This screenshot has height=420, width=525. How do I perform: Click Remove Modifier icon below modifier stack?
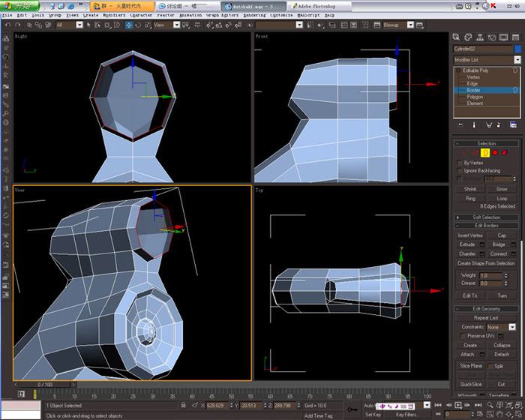click(x=499, y=125)
